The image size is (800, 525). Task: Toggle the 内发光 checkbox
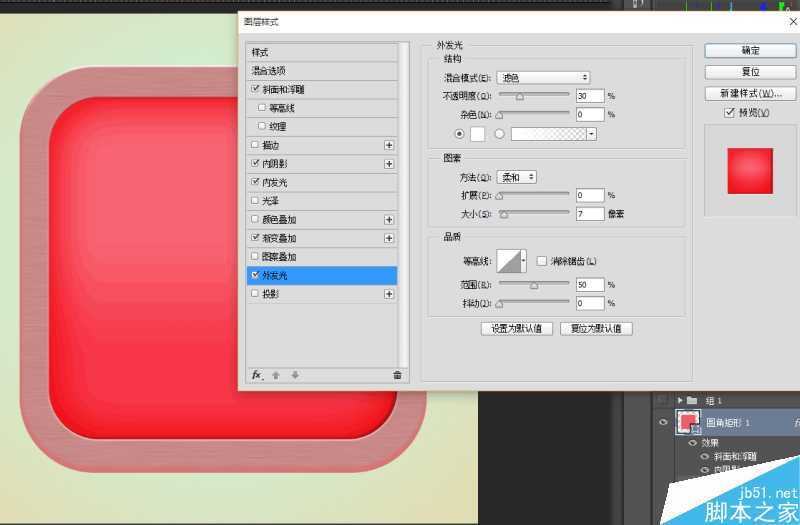point(256,182)
